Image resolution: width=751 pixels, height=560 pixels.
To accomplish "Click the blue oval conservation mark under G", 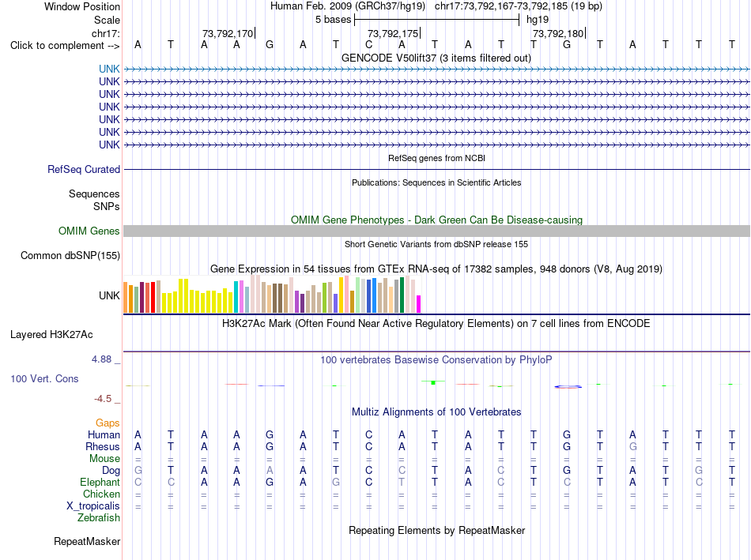I will [568, 386].
